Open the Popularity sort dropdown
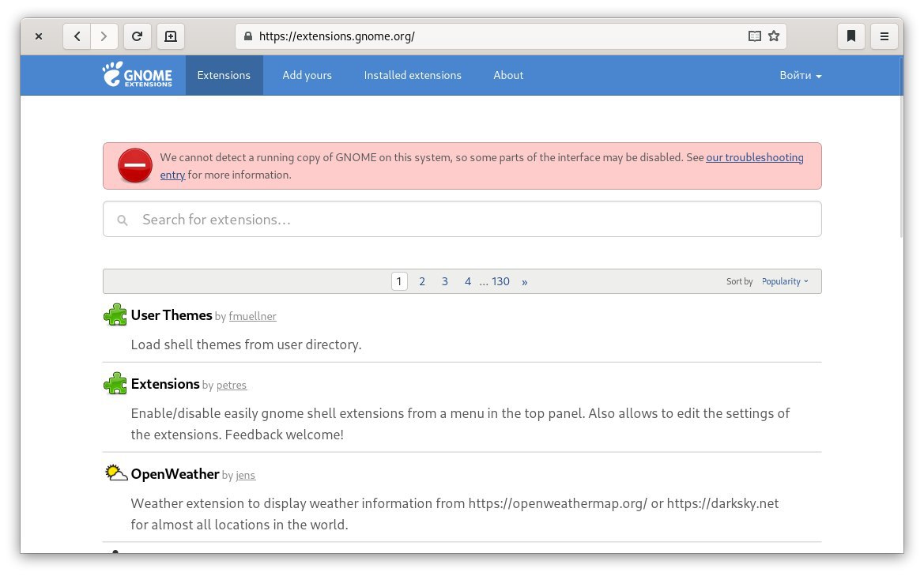Image resolution: width=924 pixels, height=576 pixels. coord(785,281)
